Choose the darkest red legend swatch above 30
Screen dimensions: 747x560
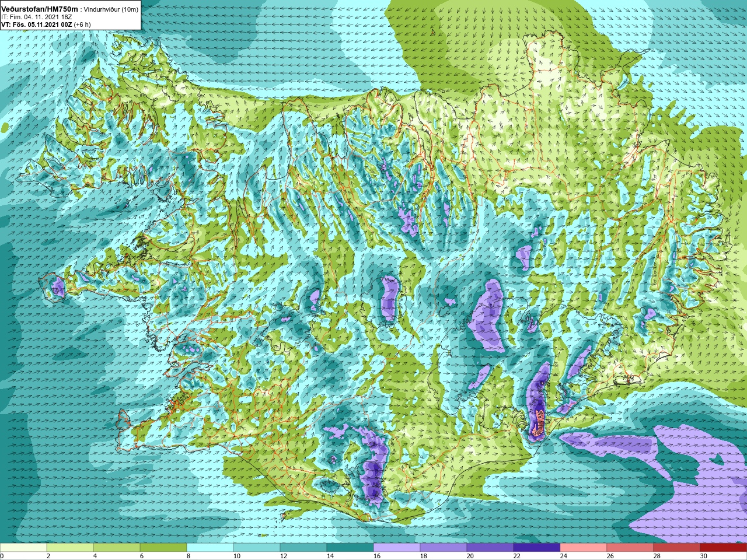[724, 548]
